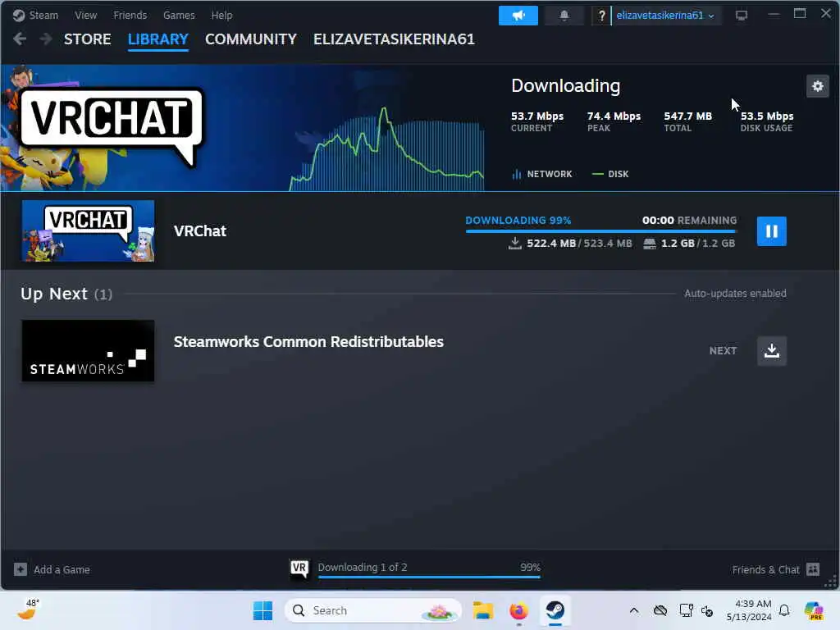The image size is (840, 630).
Task: Open the STORE tab
Action: point(87,39)
